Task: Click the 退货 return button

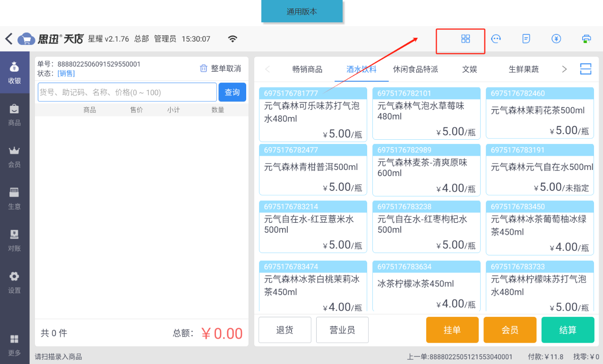Action: [x=285, y=330]
